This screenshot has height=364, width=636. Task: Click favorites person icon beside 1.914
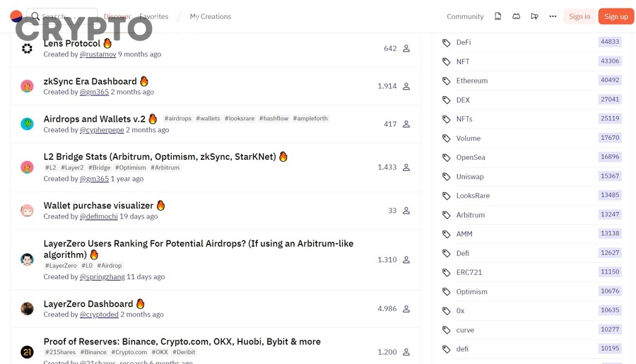[406, 86]
